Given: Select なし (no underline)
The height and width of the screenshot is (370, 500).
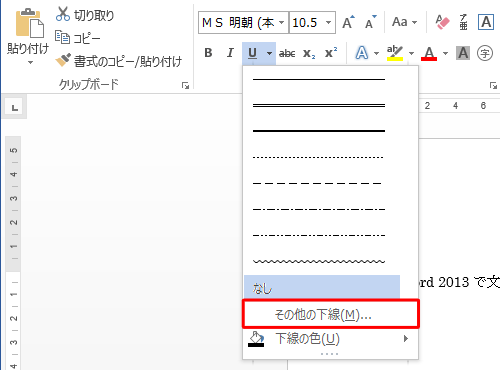Looking at the screenshot, I should [x=322, y=287].
